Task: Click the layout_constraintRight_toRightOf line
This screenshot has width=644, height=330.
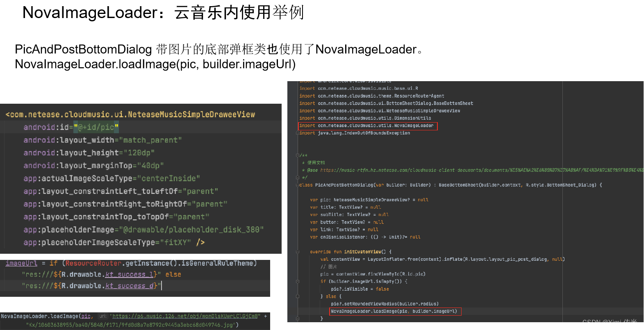Action: pos(125,204)
